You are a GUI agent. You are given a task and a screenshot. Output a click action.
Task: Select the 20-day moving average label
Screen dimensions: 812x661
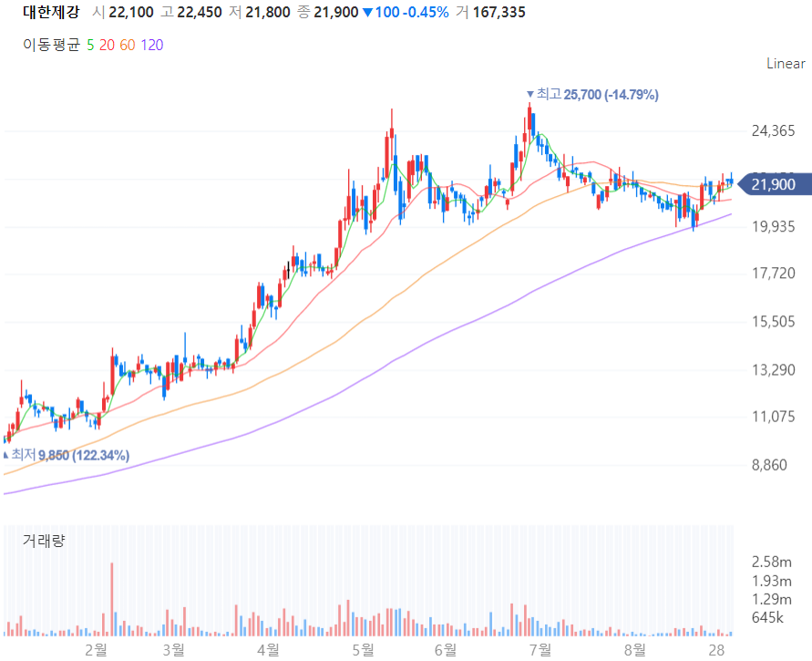click(107, 45)
